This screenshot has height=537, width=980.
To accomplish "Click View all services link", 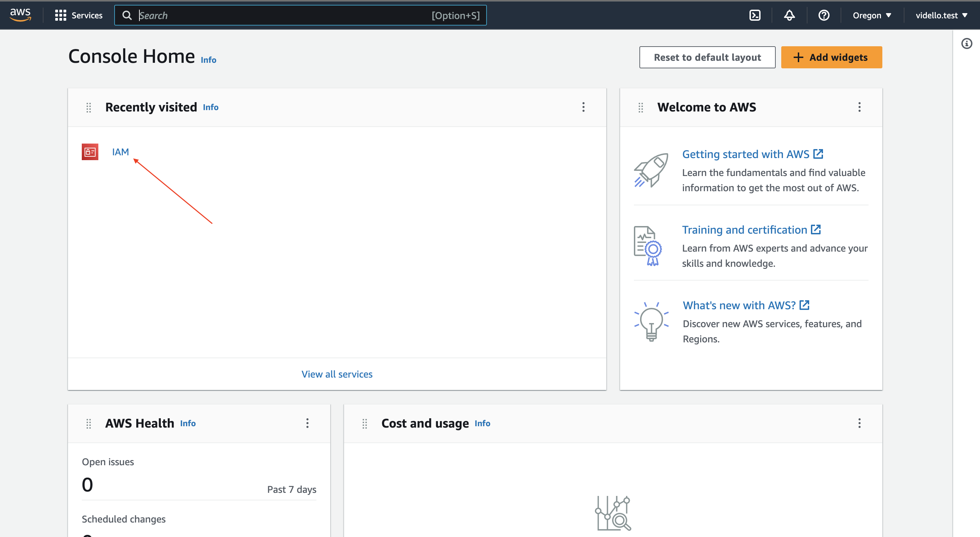I will (337, 374).
